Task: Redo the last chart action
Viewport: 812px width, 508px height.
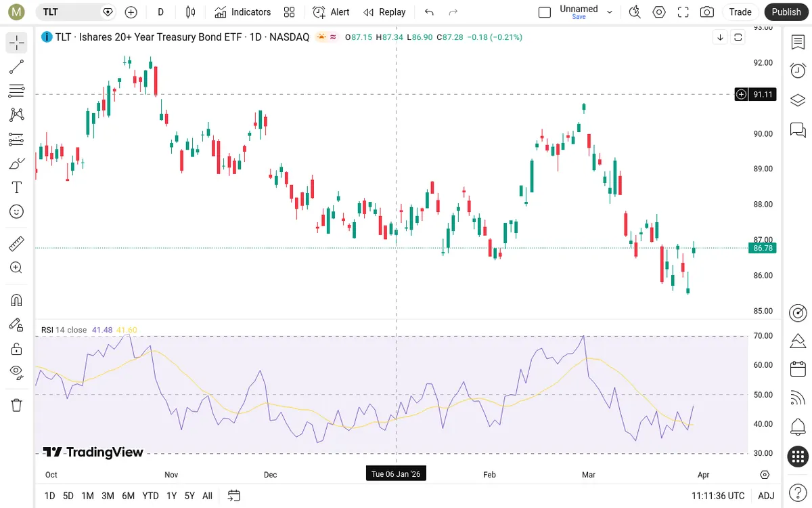Action: [453, 12]
